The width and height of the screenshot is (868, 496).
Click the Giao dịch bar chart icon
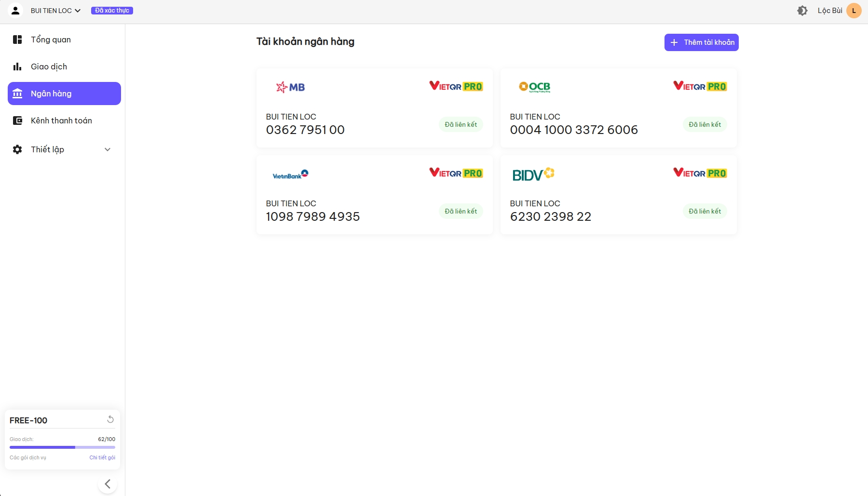click(17, 67)
